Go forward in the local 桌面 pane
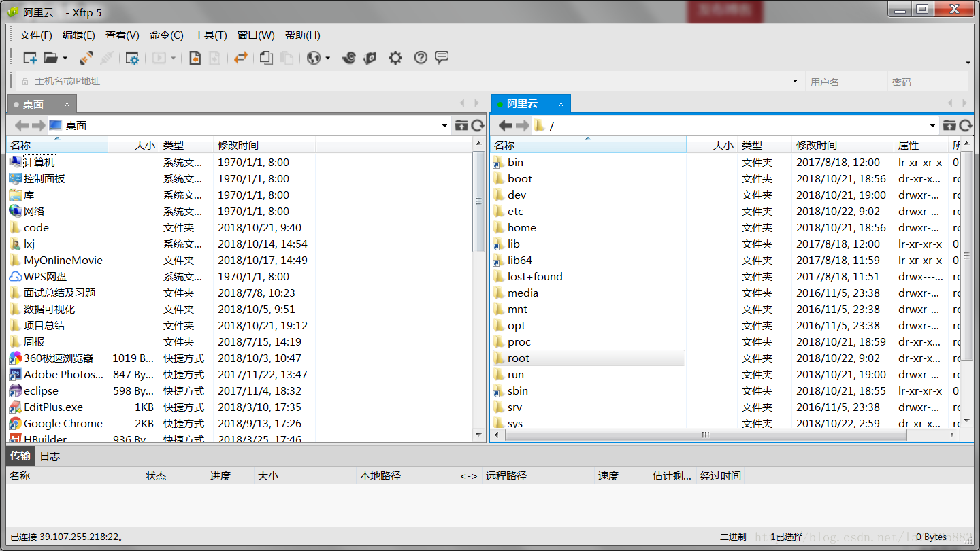This screenshot has height=551, width=980. point(38,125)
